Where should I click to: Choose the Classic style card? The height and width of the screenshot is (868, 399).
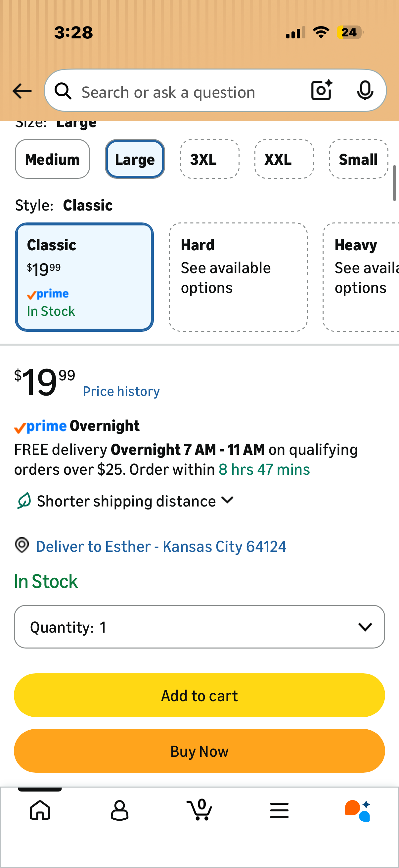click(x=84, y=277)
